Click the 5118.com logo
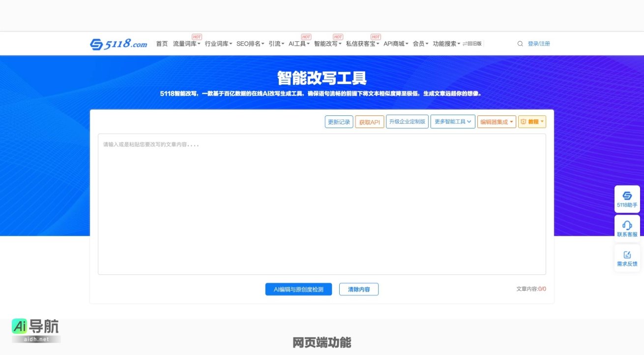The width and height of the screenshot is (644, 355). pos(118,43)
